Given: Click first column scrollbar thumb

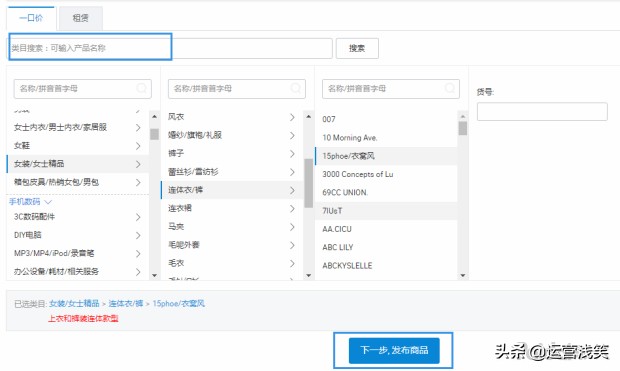Looking at the screenshot, I should coord(154,134).
